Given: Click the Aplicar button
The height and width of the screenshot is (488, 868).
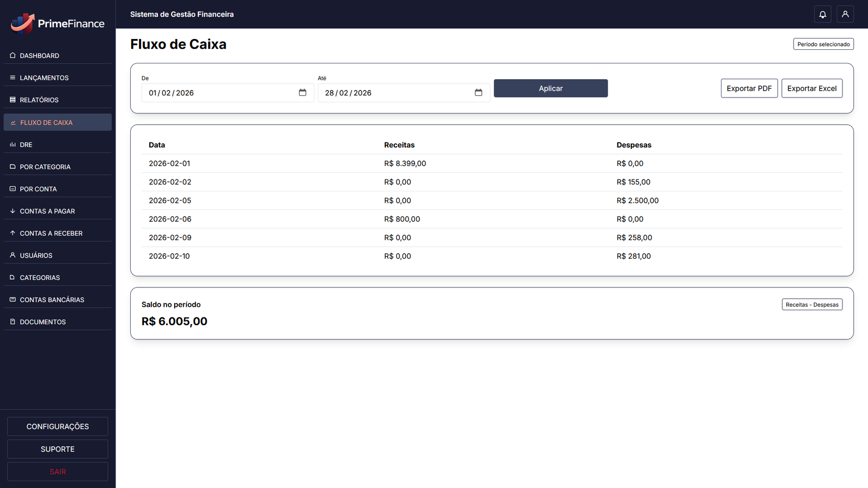Looking at the screenshot, I should [550, 88].
